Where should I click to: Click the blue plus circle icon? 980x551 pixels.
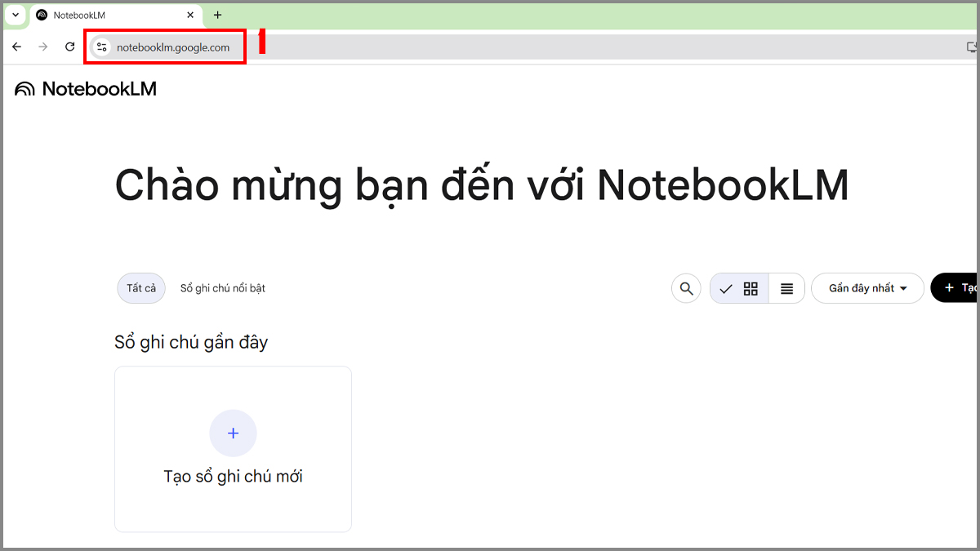(233, 433)
